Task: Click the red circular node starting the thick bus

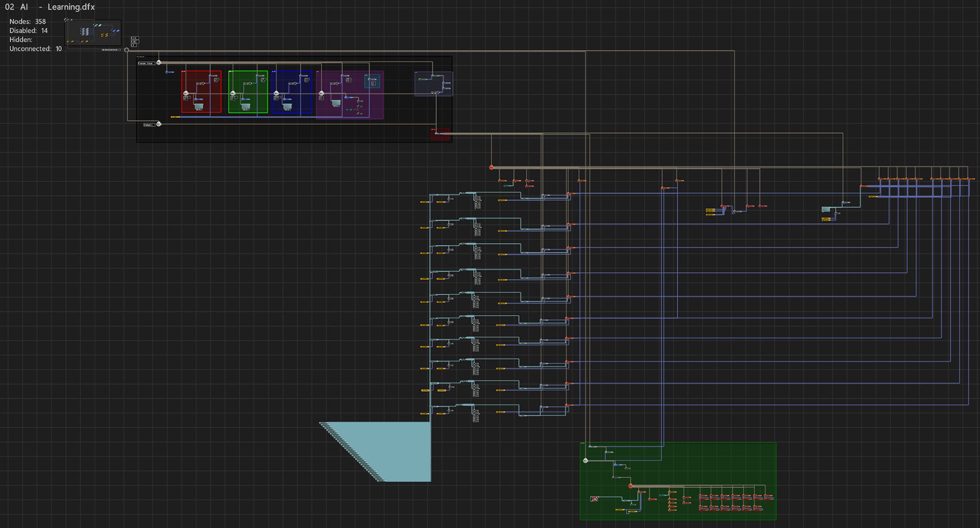Action: pos(492,167)
